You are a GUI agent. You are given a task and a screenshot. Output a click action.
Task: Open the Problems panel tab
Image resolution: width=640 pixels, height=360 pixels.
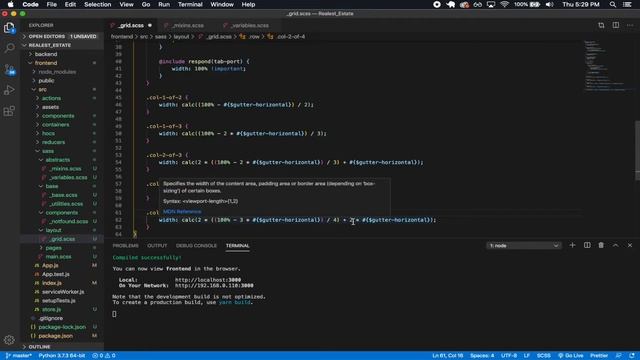(125, 246)
